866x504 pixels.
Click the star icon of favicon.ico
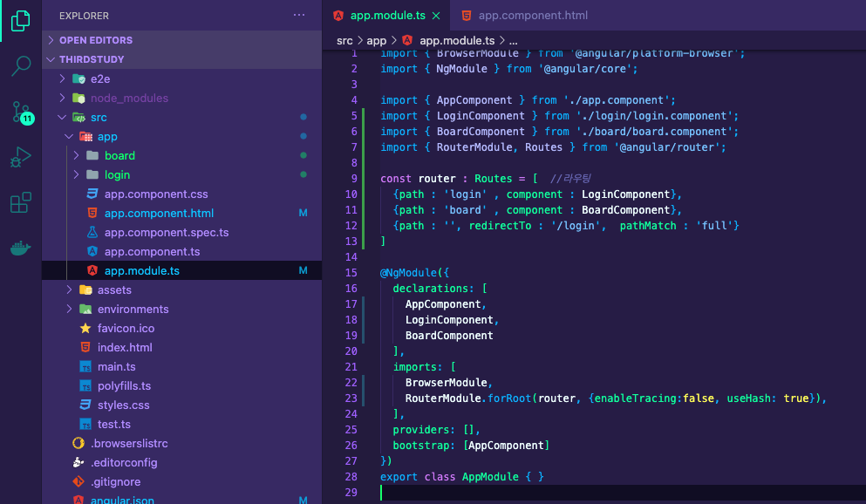click(x=85, y=329)
